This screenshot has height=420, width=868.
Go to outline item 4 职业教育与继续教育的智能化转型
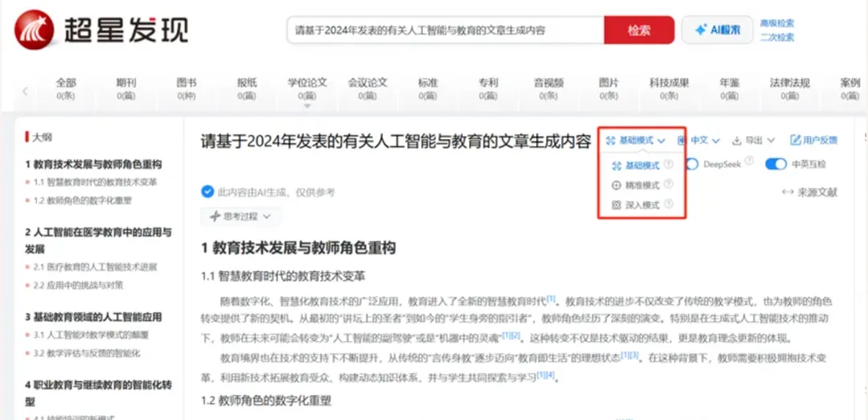(99, 393)
